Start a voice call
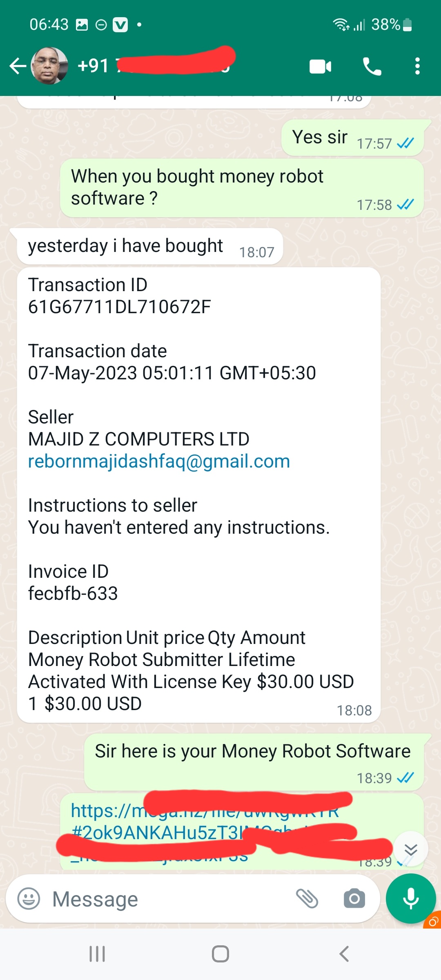 372,66
